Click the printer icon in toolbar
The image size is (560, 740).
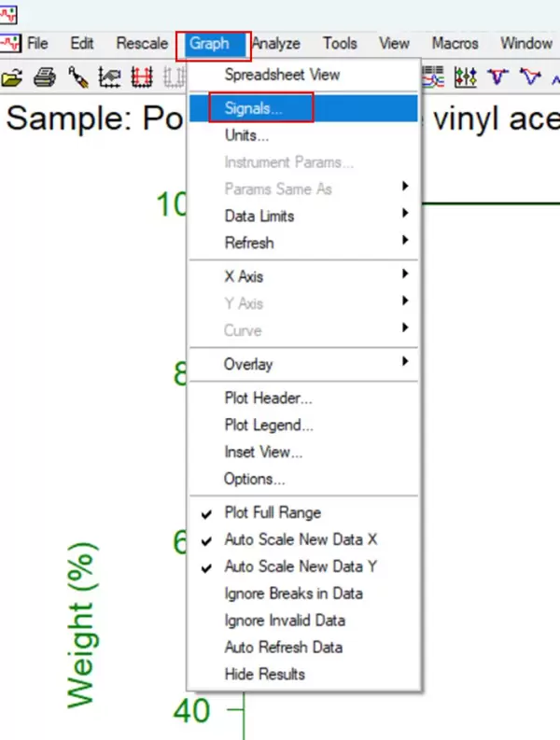[x=47, y=77]
